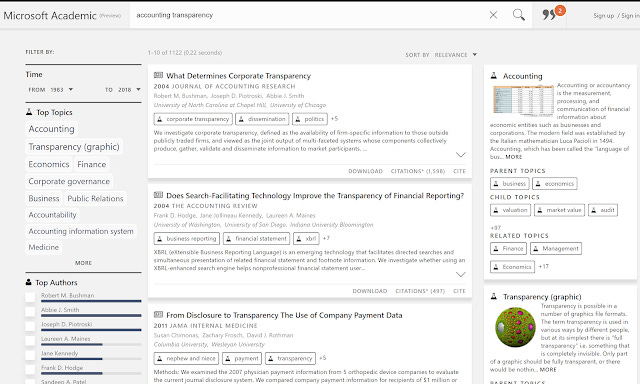Image resolution: width=640 pixels, height=384 pixels.
Task: Click the person icon next to Top Authors
Action: pos(29,282)
